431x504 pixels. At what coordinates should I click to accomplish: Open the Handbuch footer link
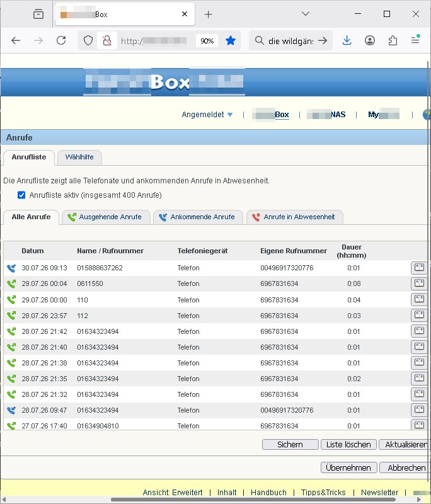268,493
